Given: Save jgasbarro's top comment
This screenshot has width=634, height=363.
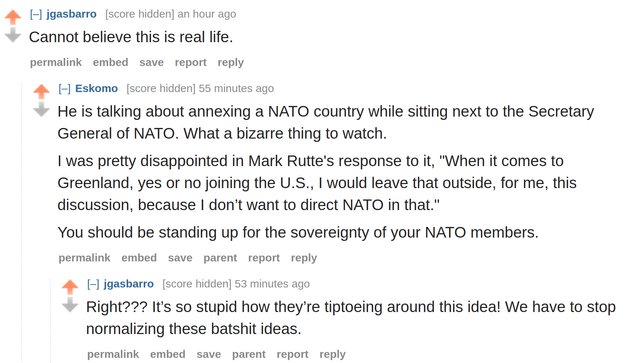Looking at the screenshot, I should point(152,62).
